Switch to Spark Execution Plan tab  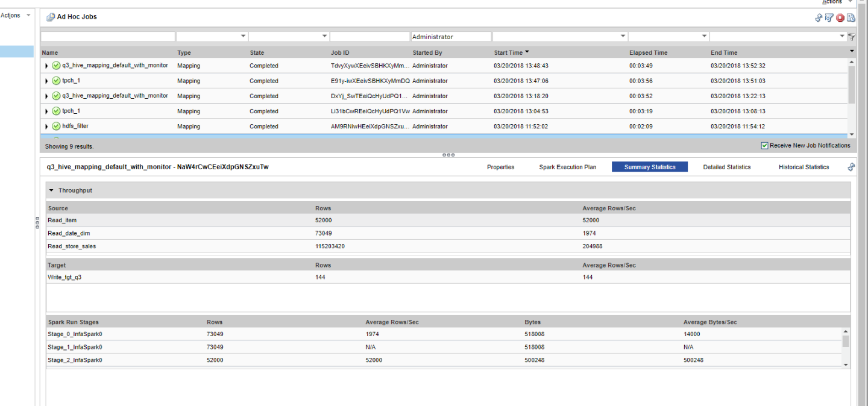tap(567, 167)
